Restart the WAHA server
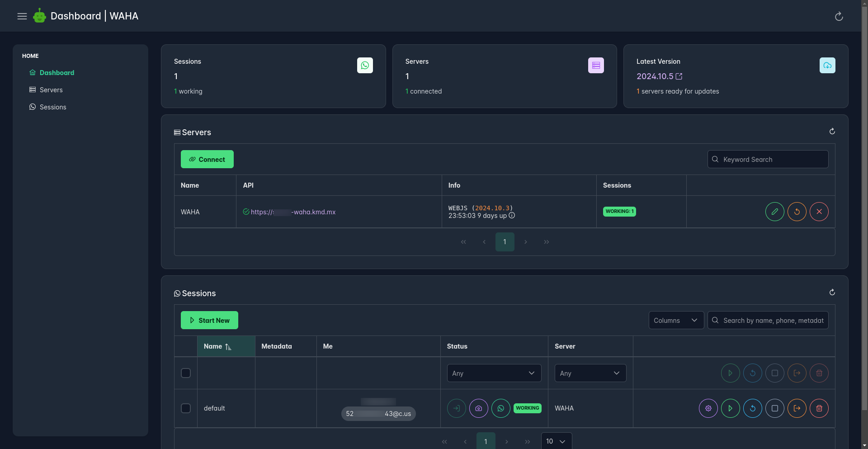Viewport: 868px width, 449px height. (797, 212)
